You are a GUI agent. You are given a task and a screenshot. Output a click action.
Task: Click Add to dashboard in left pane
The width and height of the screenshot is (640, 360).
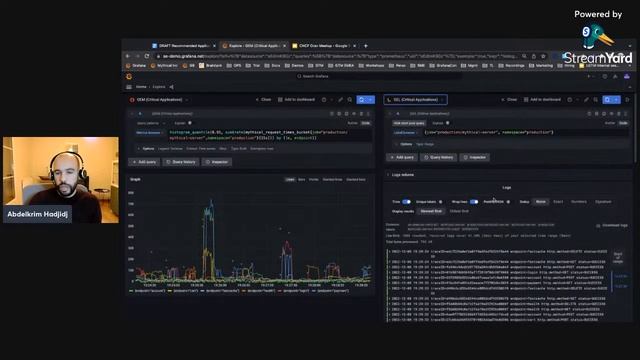pos(296,100)
